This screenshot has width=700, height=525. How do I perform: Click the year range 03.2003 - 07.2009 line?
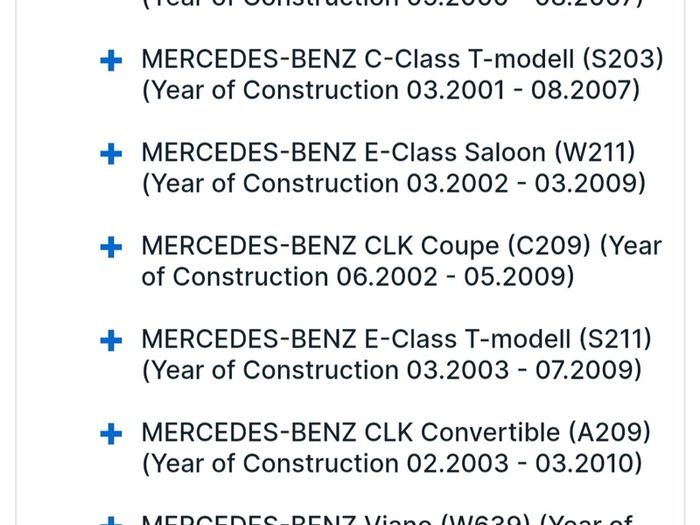pos(392,371)
